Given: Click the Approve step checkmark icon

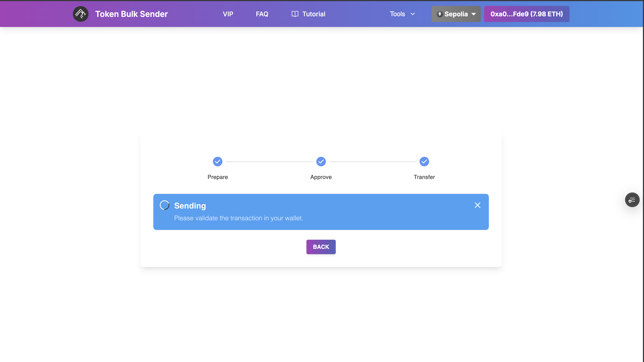Looking at the screenshot, I should pos(321,162).
